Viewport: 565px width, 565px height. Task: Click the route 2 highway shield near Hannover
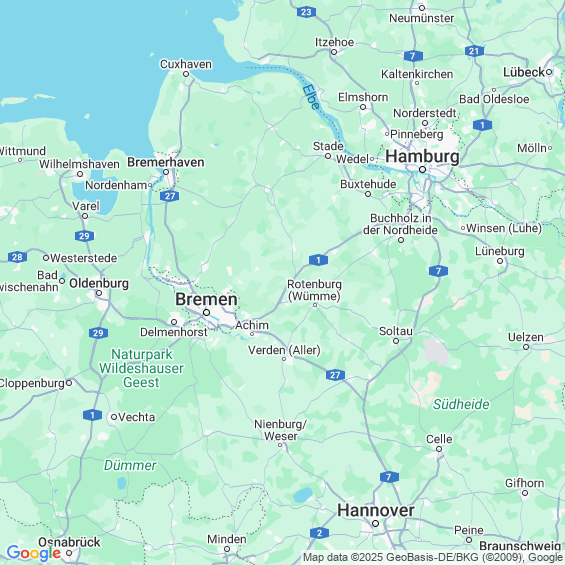pos(319,533)
